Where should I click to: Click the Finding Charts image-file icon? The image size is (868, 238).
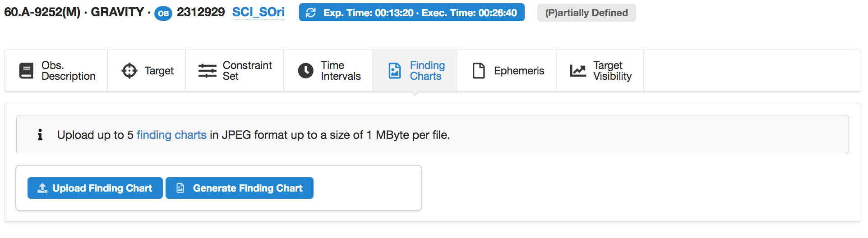[395, 71]
